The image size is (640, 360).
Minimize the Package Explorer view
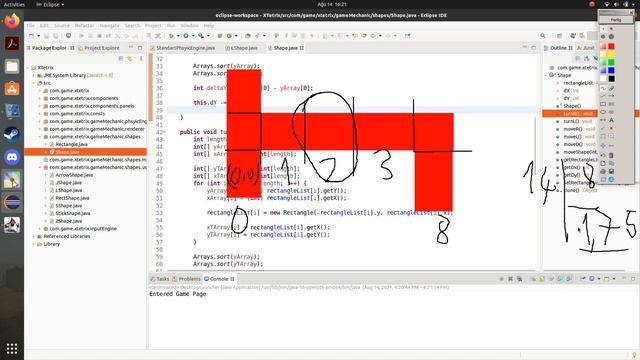131,48
